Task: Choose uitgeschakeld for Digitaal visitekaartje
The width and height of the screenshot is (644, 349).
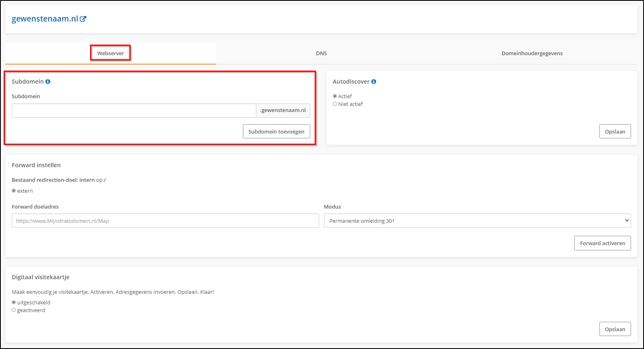Action: pyautogui.click(x=14, y=302)
